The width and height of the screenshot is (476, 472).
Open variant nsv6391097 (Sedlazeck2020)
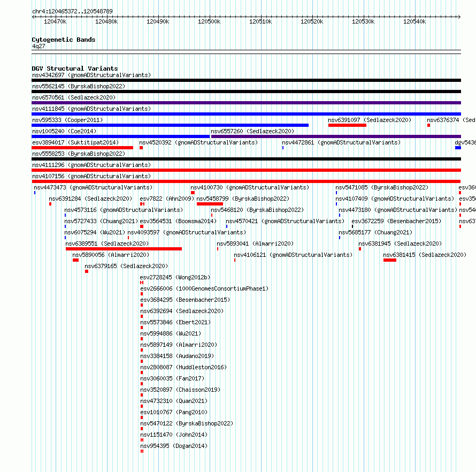pos(370,120)
